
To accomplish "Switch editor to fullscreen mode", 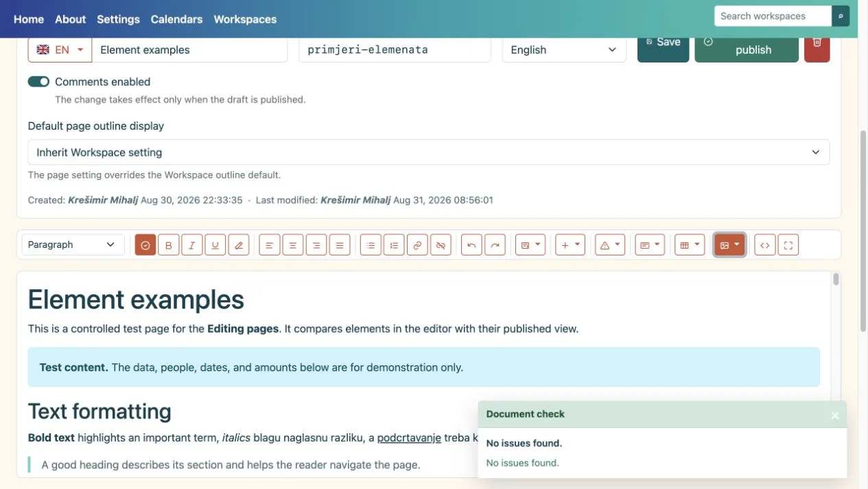I will click(788, 245).
